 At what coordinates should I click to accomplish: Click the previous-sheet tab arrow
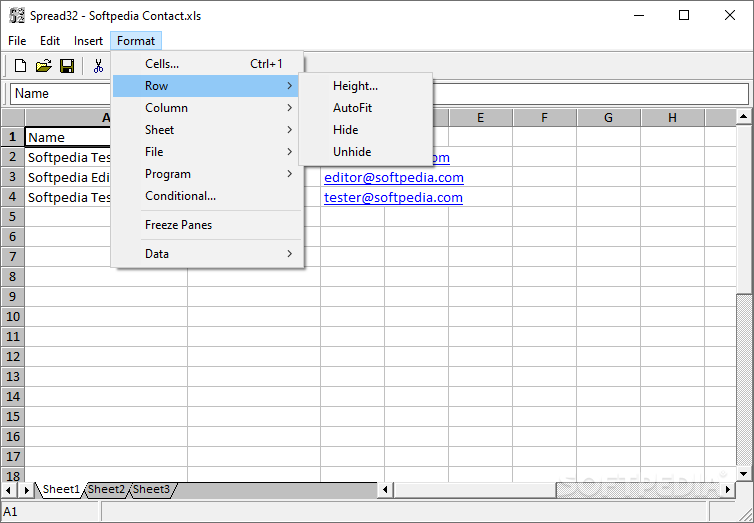[9, 490]
